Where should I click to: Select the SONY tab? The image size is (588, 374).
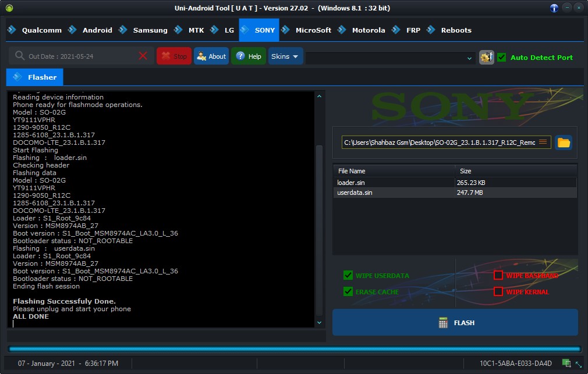(x=258, y=30)
